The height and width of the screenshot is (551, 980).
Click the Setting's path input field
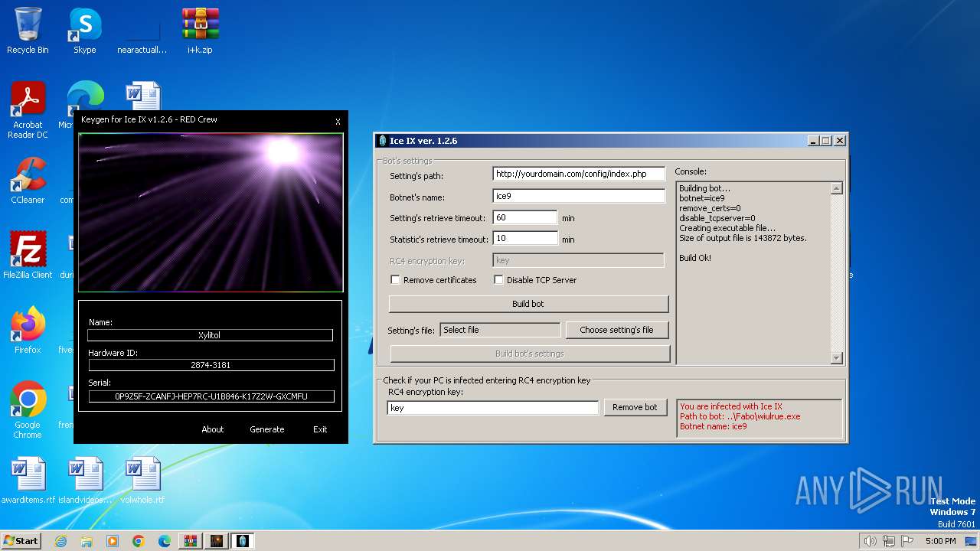tap(579, 174)
